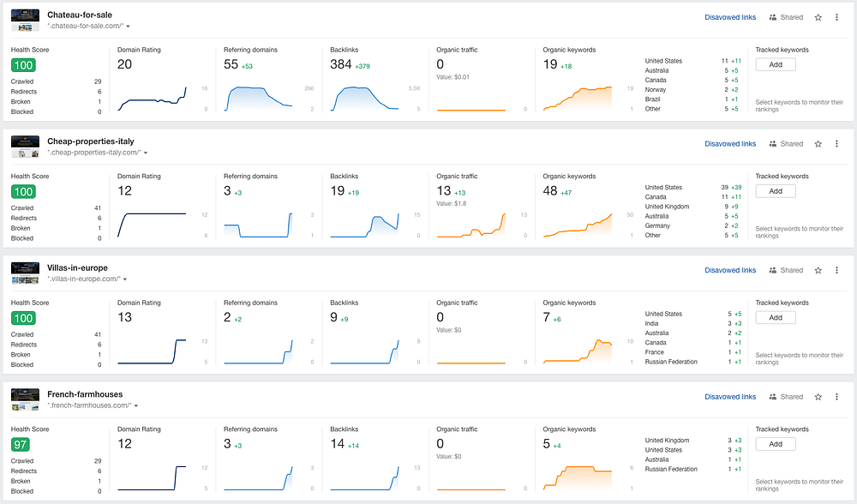The height and width of the screenshot is (504, 857).
Task: Open Disavowed links for Chateau-for-sale
Action: tap(730, 17)
